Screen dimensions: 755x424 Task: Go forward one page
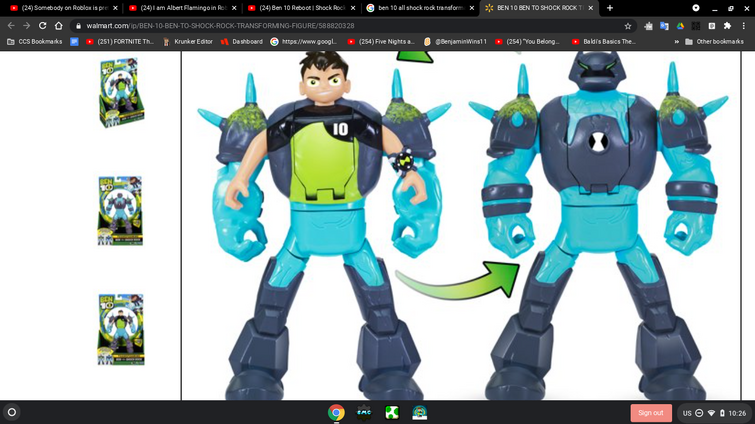click(x=26, y=26)
